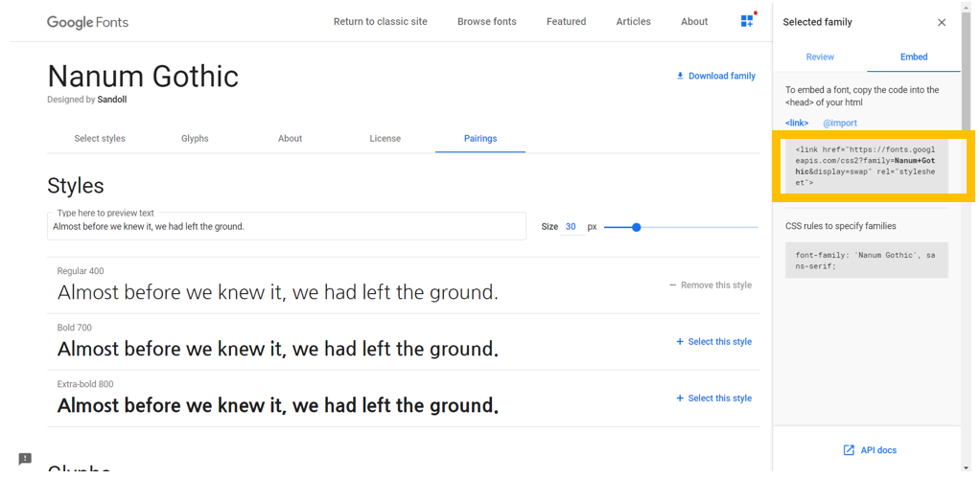Close the Selected family panel
The image size is (980, 502).
point(942,22)
